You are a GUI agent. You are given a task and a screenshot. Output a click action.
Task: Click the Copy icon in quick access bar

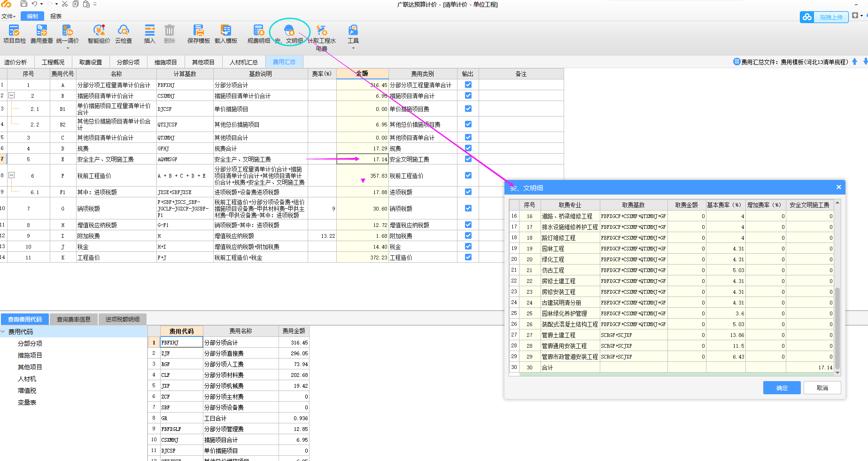point(75,4)
